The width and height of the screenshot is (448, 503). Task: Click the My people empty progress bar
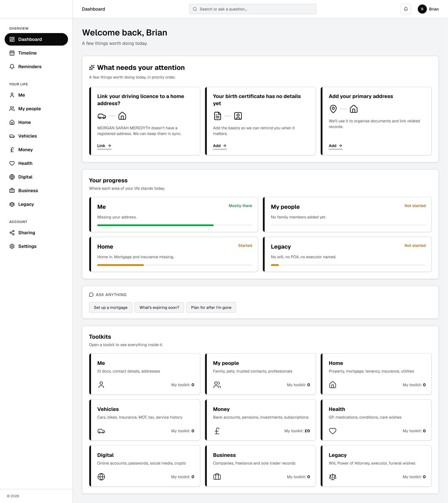pos(348,225)
